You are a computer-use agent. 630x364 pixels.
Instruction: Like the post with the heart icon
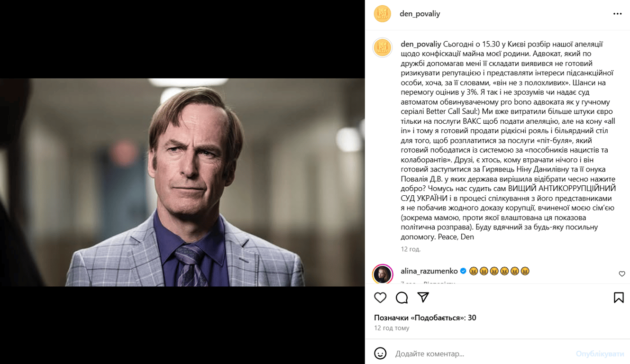pyautogui.click(x=380, y=297)
